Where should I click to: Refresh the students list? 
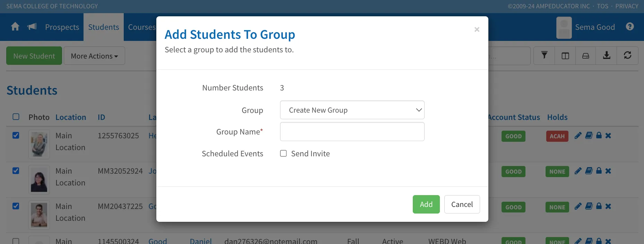point(628,55)
